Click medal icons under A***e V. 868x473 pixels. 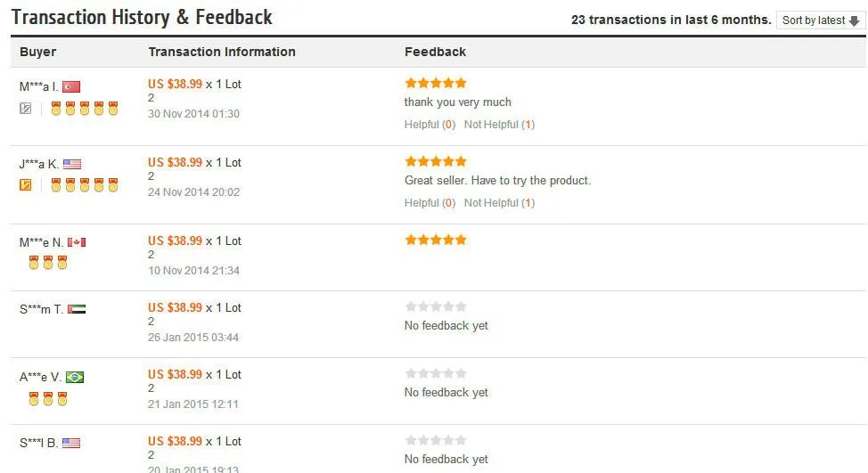(48, 399)
